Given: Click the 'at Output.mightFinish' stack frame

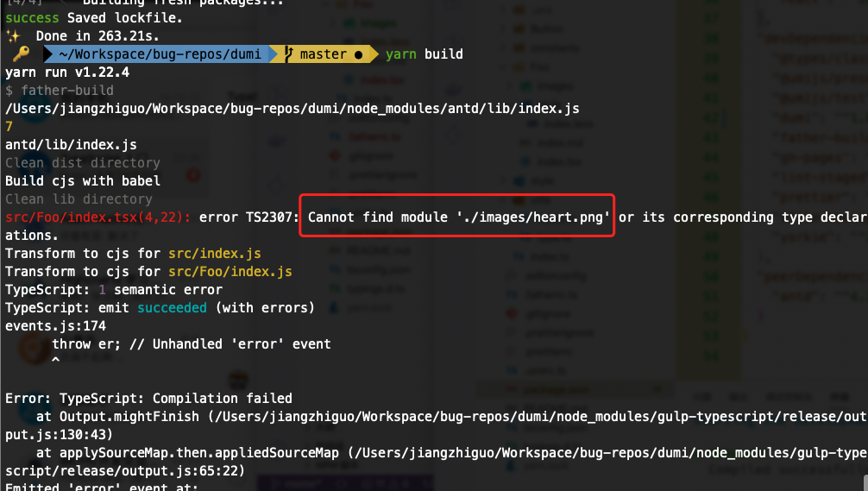Looking at the screenshot, I should [452, 417].
